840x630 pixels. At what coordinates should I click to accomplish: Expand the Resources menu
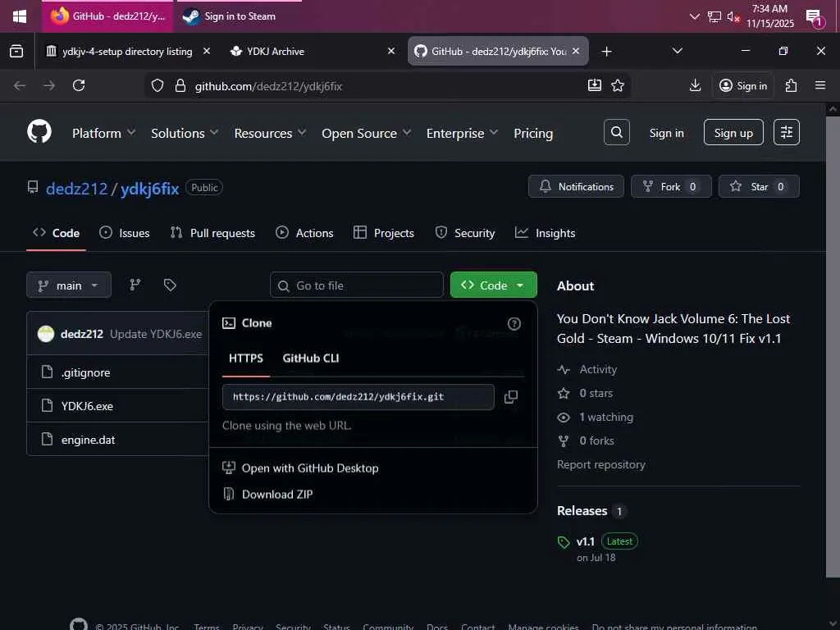pyautogui.click(x=270, y=134)
